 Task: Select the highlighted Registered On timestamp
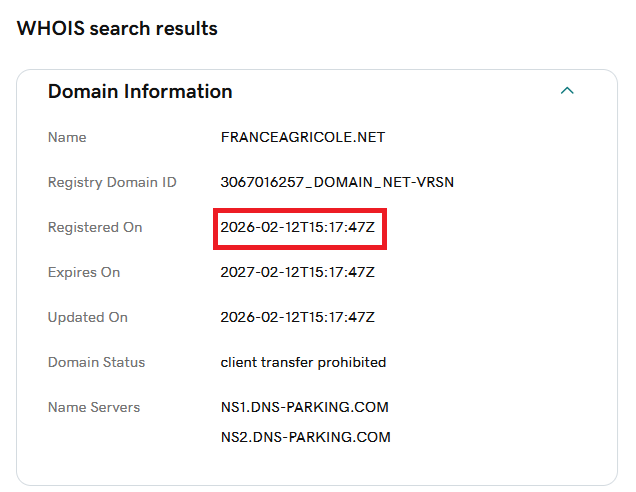coord(298,227)
